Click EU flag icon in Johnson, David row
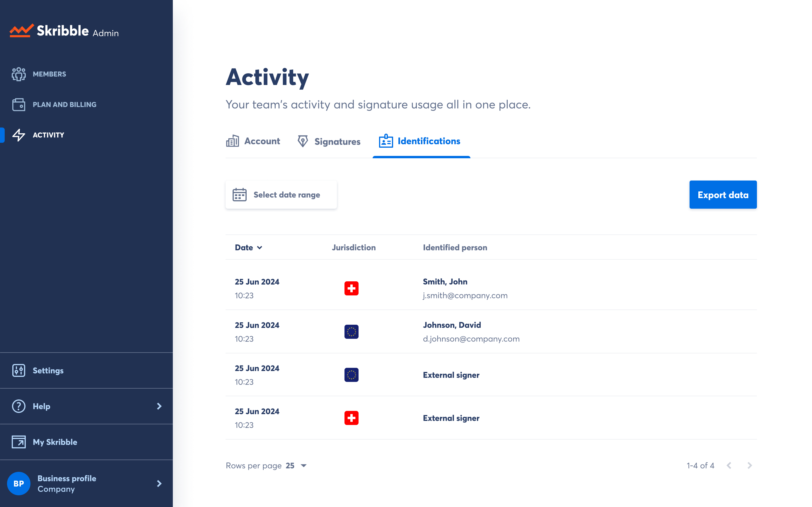812x507 pixels. click(351, 332)
